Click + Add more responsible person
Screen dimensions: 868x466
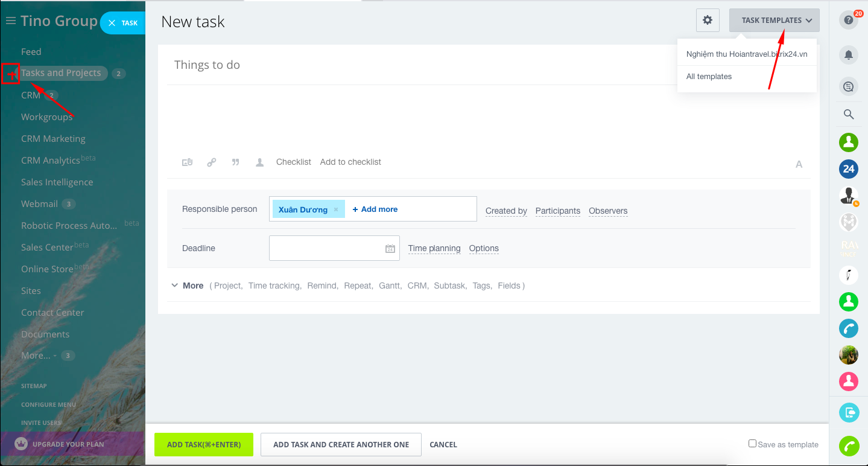[x=375, y=209]
